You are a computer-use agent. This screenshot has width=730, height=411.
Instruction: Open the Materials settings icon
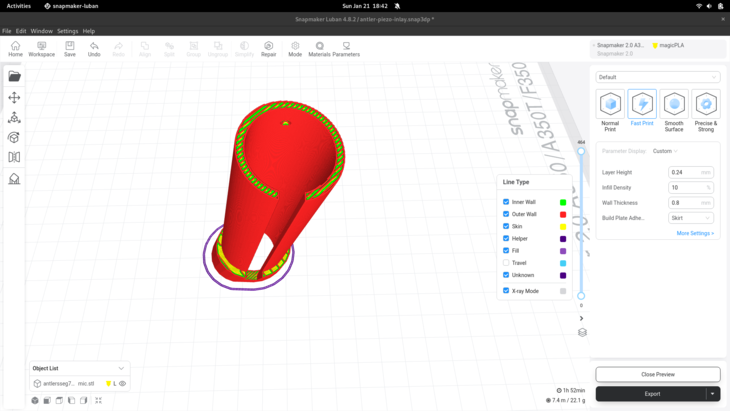(x=320, y=48)
